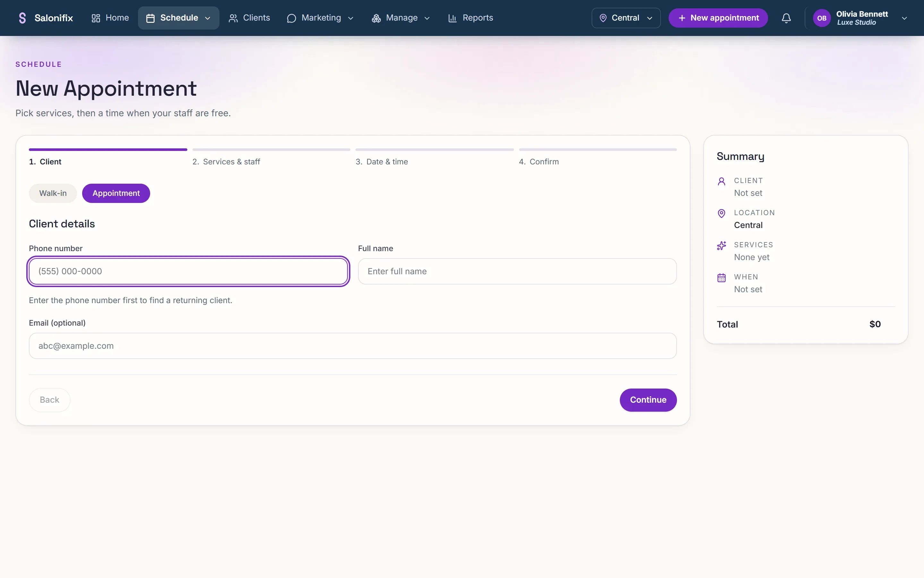This screenshot has height=578, width=924.
Task: Click the When calendar icon in Summary
Action: [x=721, y=277]
